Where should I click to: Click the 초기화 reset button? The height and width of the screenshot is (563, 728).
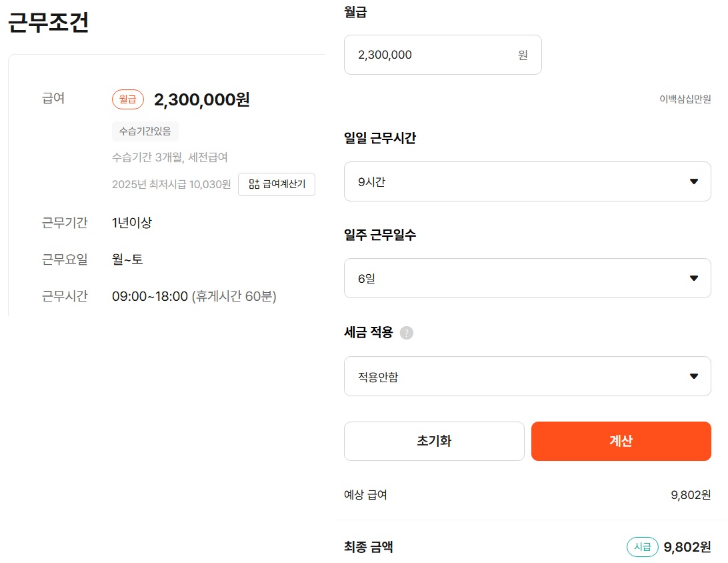pos(434,441)
